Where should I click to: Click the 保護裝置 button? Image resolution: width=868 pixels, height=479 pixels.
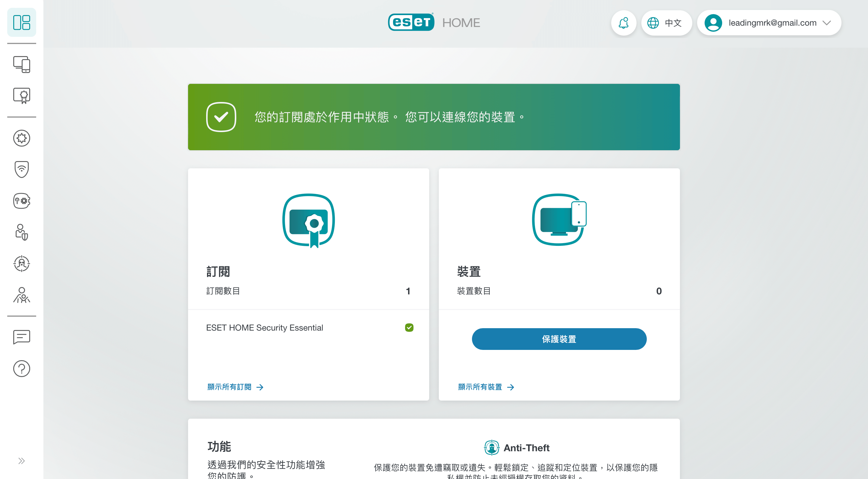pos(559,339)
